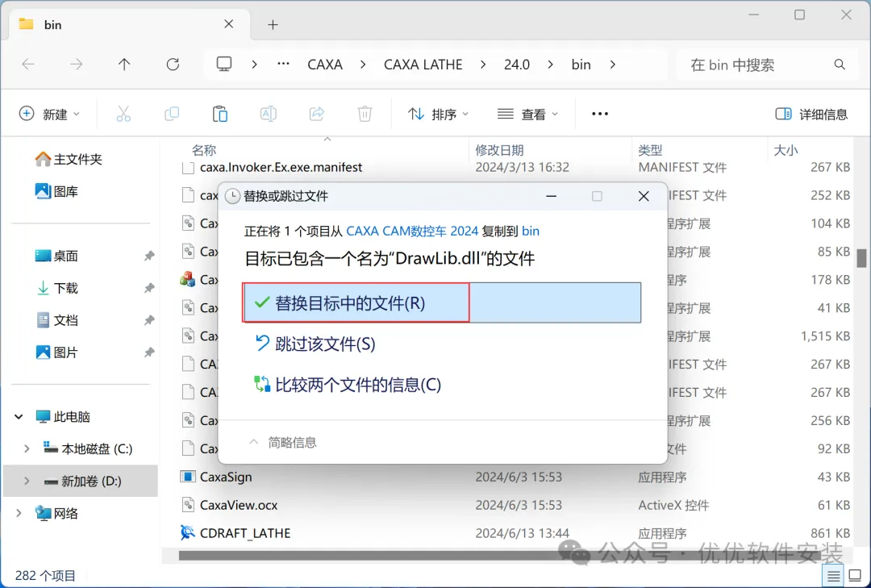Click the Rename icon in toolbar
871x588 pixels.
(269, 114)
